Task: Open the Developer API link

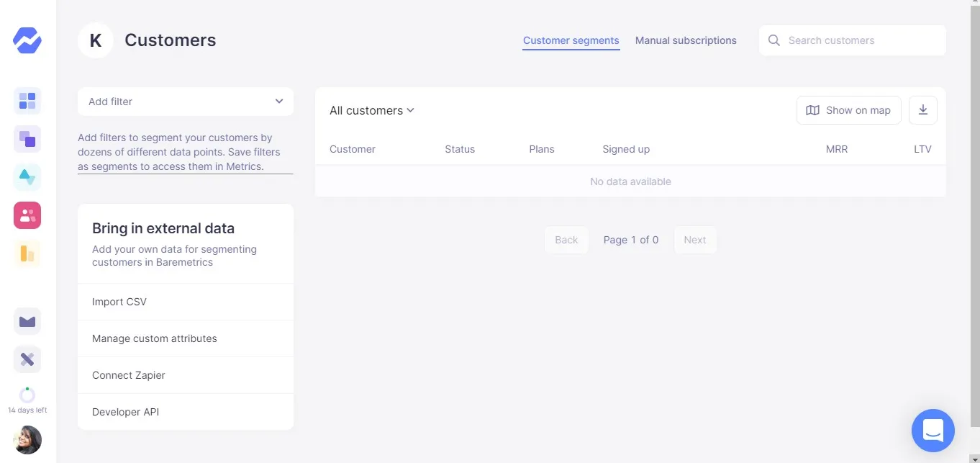Action: (x=186, y=412)
